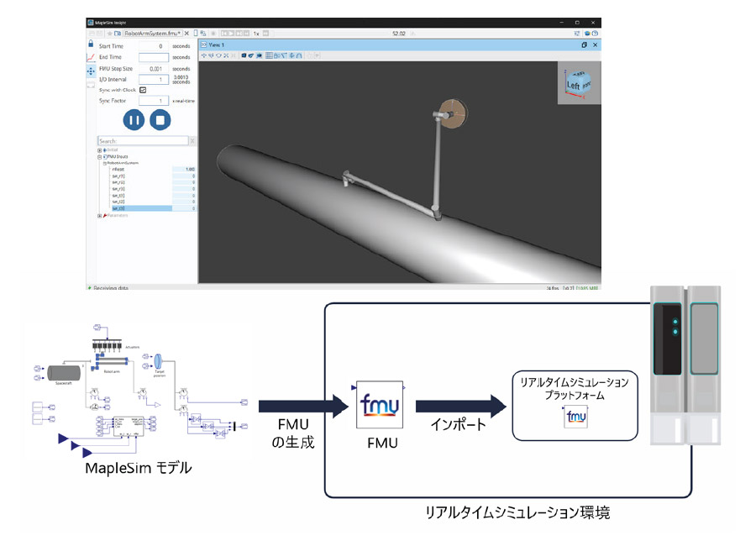756x546 pixels.
Task: Close the View 1 panel
Action: click(x=595, y=45)
